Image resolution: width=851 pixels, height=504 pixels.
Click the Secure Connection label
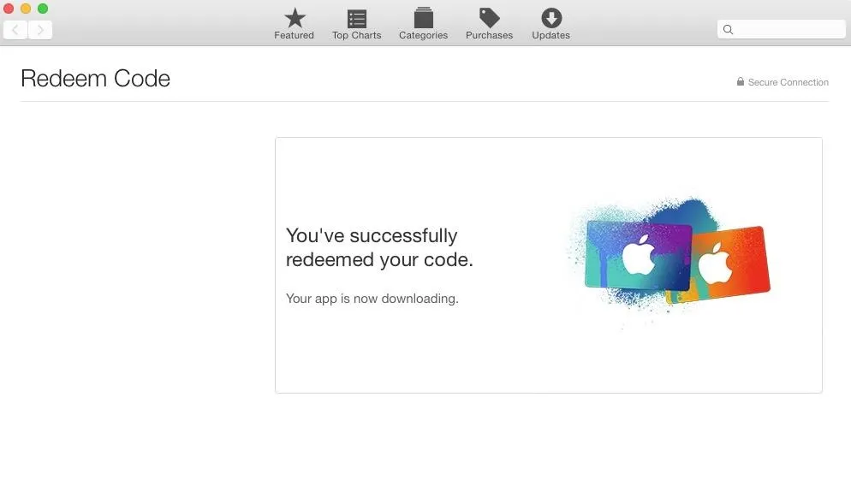pyautogui.click(x=788, y=82)
